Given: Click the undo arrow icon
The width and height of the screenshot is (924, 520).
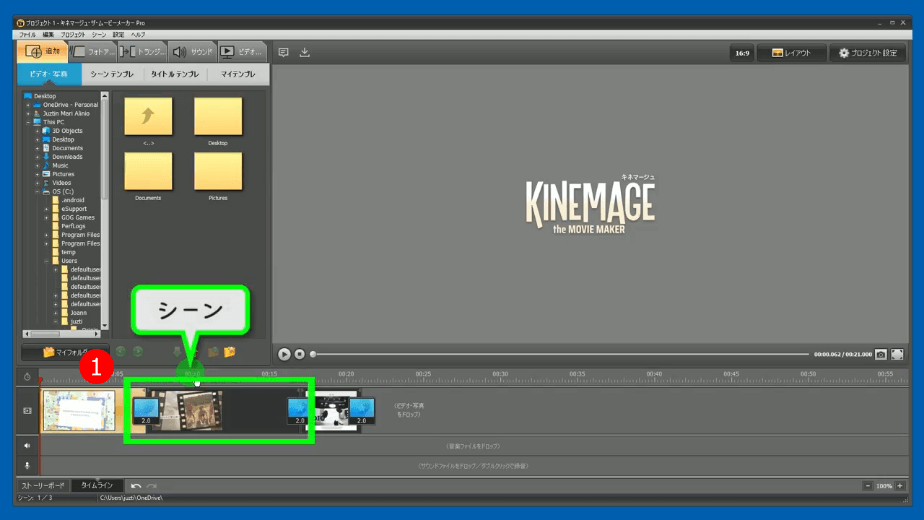Looking at the screenshot, I should [x=136, y=485].
